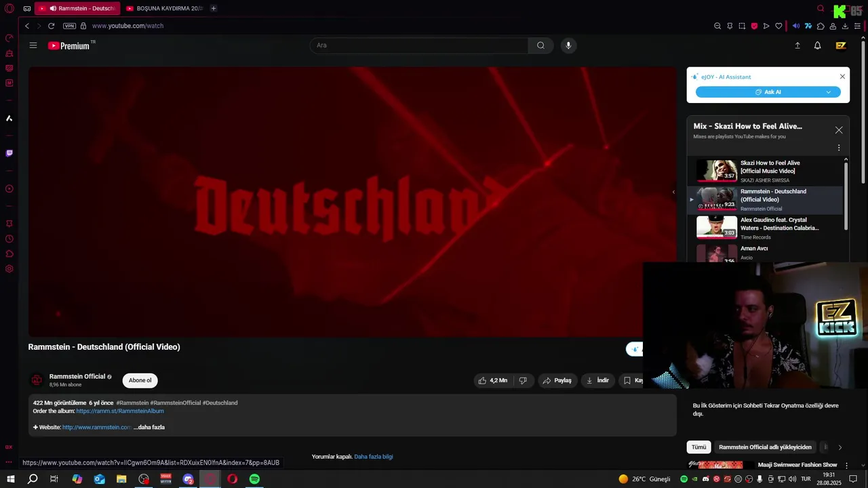Open the Mix playlist three-dot menu
The image size is (868, 488).
coord(839,148)
